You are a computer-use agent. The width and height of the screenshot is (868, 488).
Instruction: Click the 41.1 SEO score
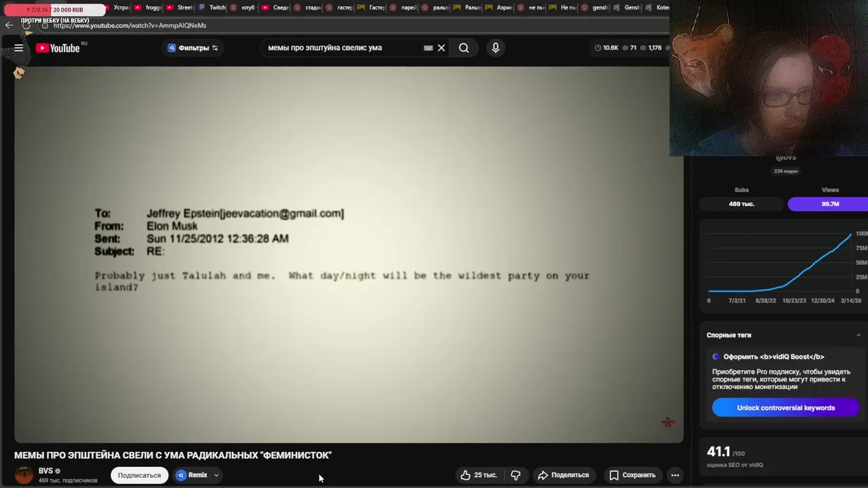click(x=719, y=451)
